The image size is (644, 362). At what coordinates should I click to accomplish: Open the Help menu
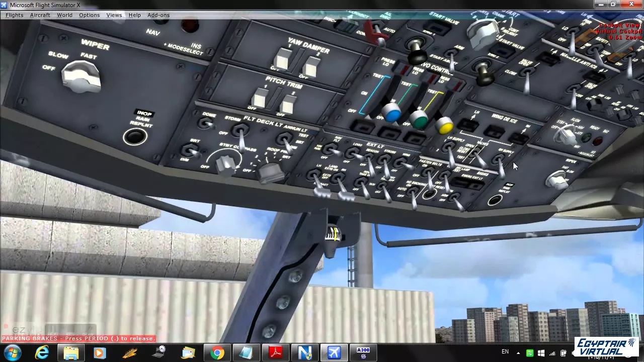click(134, 15)
